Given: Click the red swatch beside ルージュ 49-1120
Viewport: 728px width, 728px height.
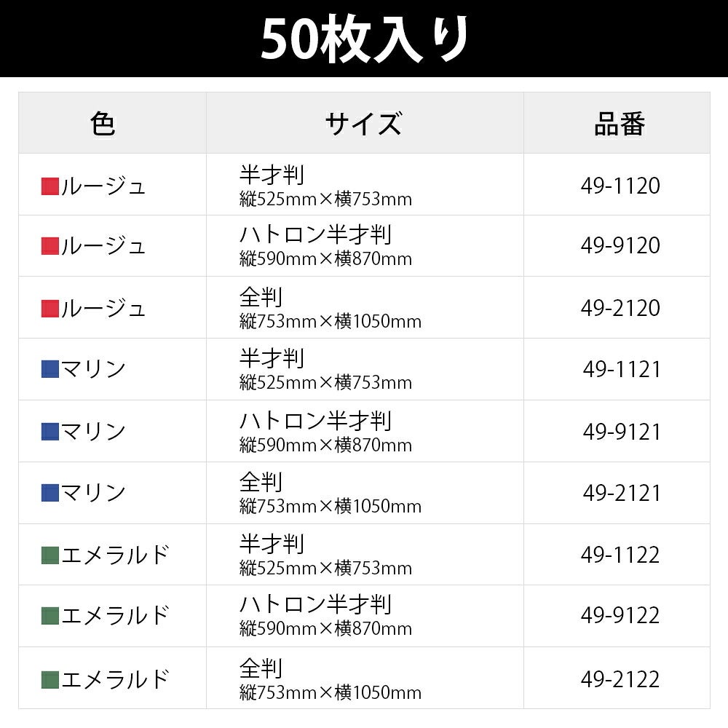Looking at the screenshot, I should coord(50,186).
